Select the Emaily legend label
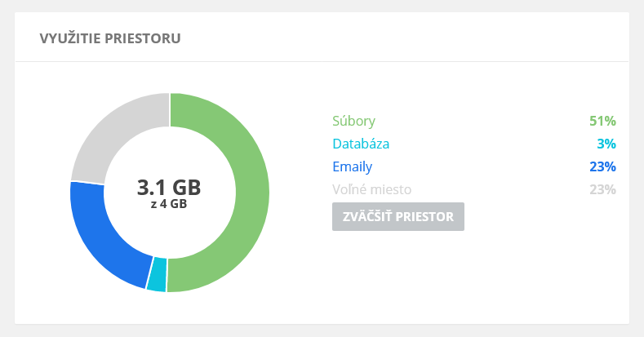644x337 pixels. coord(353,166)
